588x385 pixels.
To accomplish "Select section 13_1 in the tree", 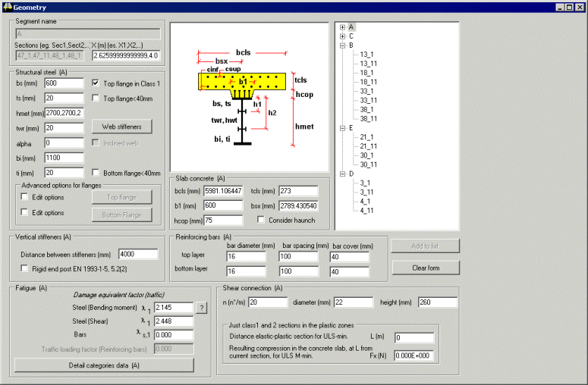I will [367, 55].
